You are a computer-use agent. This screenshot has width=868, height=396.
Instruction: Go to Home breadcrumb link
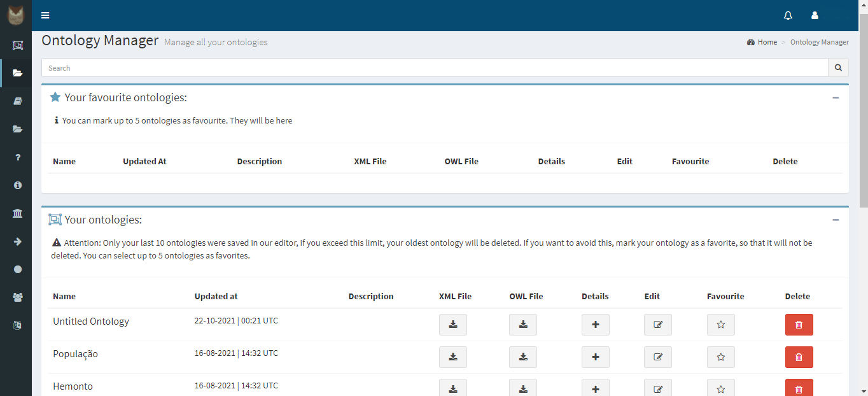[767, 42]
